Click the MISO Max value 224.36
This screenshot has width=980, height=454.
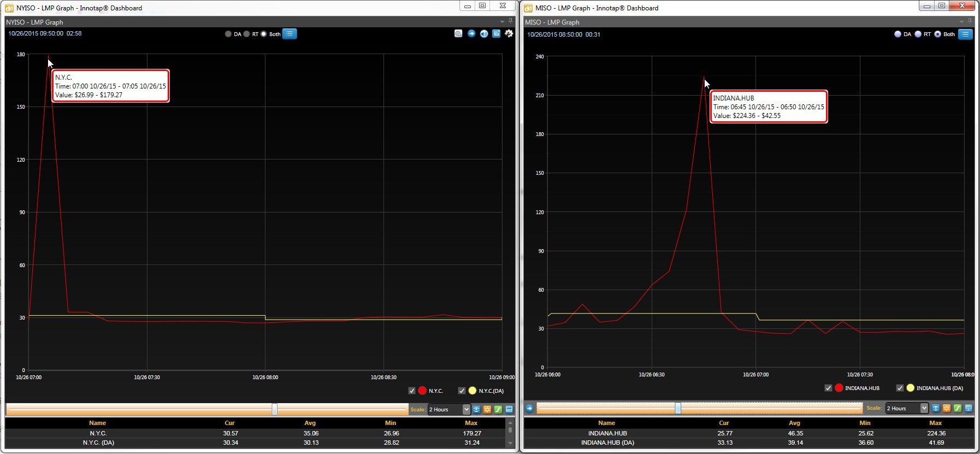pos(936,433)
